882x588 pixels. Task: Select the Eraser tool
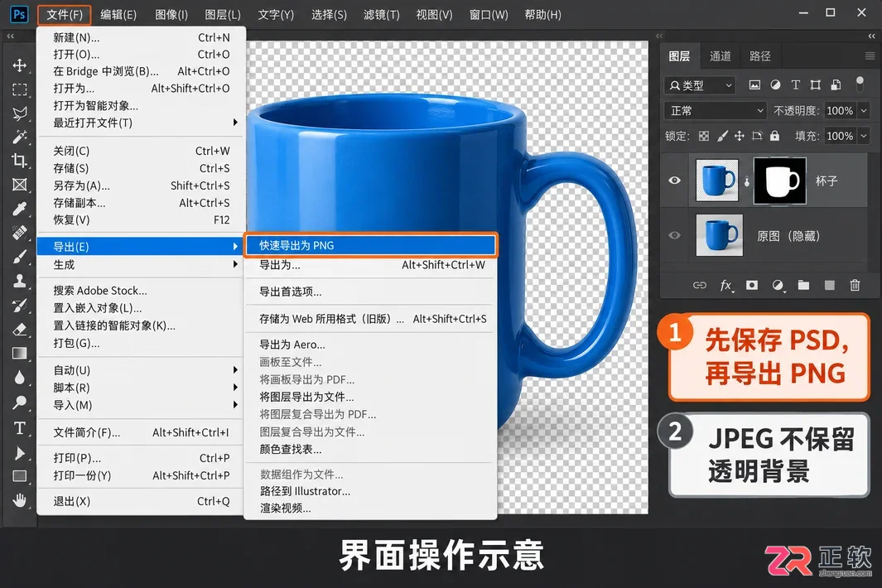coord(19,329)
